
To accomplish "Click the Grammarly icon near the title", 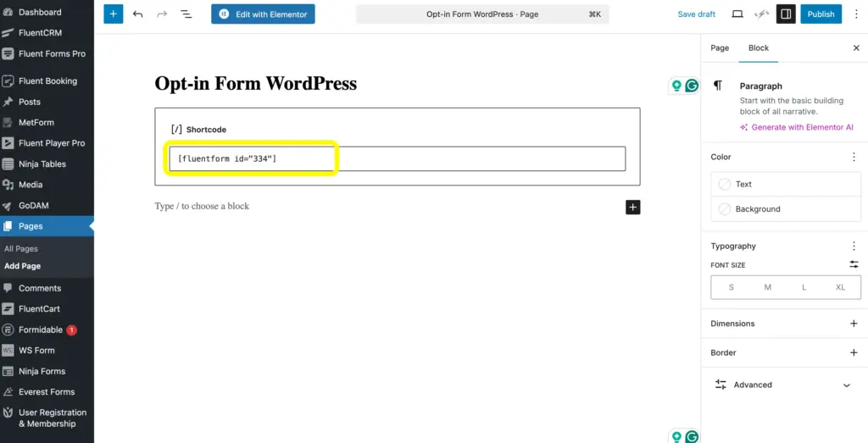I will pyautogui.click(x=692, y=86).
